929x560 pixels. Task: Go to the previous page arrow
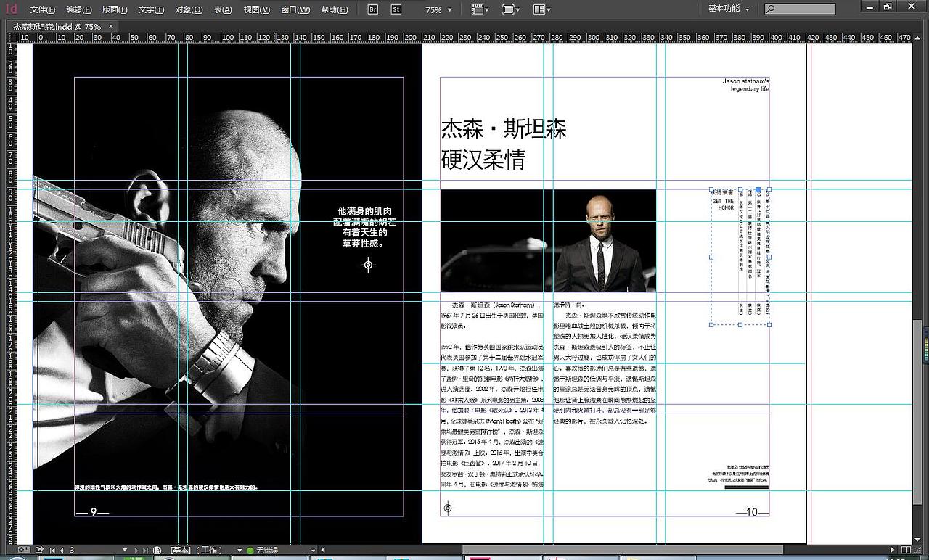tap(62, 551)
